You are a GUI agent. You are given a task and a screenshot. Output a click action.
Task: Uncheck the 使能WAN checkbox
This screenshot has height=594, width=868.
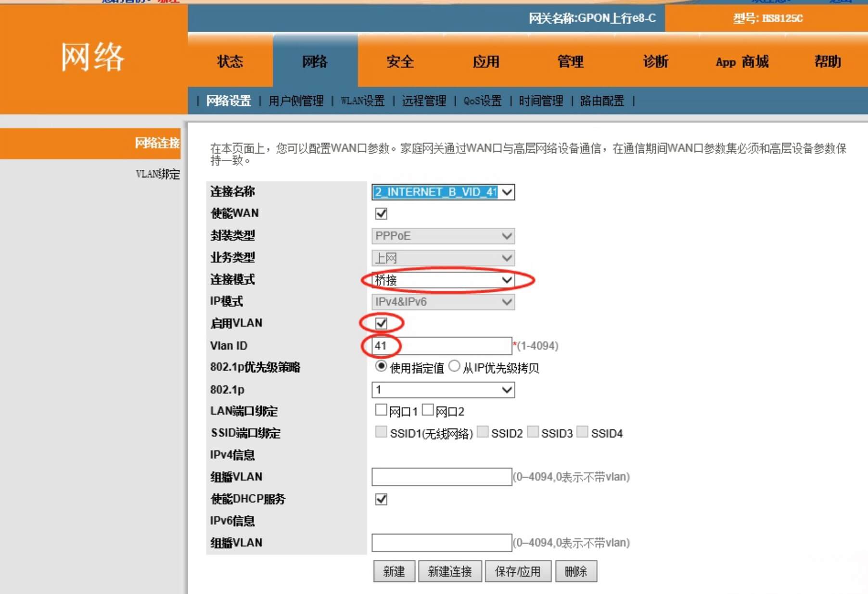[381, 213]
